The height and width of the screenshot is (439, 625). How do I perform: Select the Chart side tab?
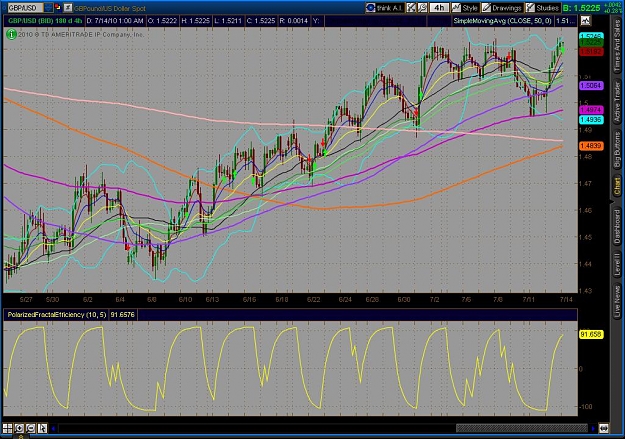[x=617, y=187]
